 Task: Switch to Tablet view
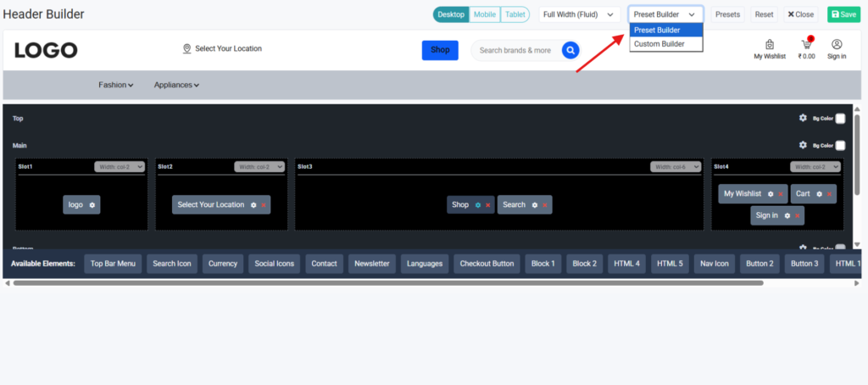coord(515,14)
